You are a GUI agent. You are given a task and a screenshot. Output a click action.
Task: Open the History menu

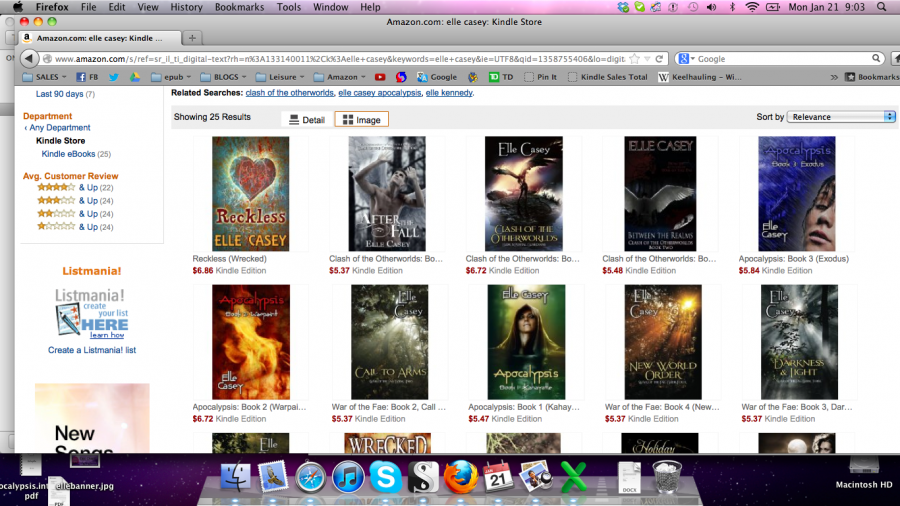tap(186, 7)
